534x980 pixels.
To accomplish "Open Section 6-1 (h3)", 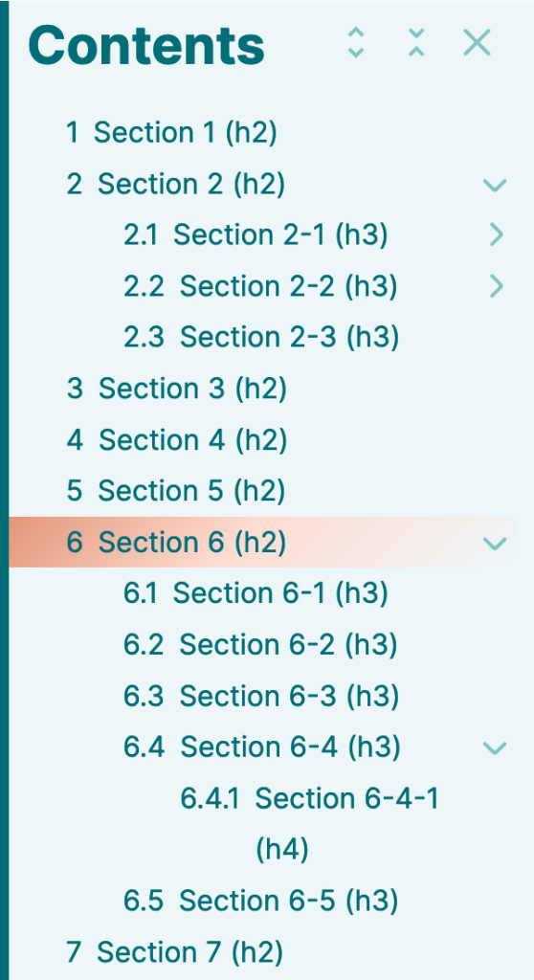I will [256, 593].
